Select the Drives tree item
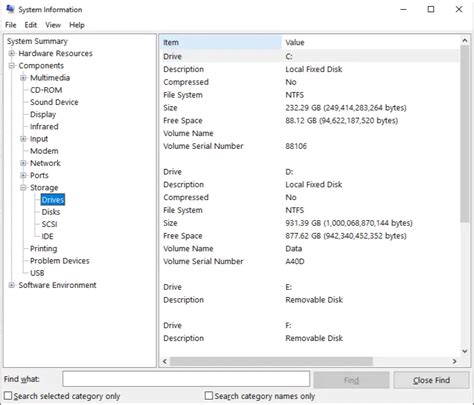 53,200
